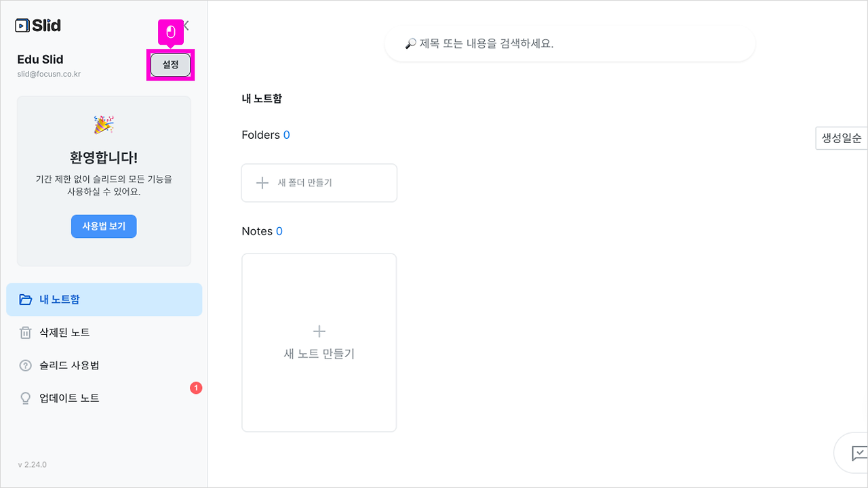Click the plus icon in 새 노트 만들기 card
The image size is (868, 488).
319,331
